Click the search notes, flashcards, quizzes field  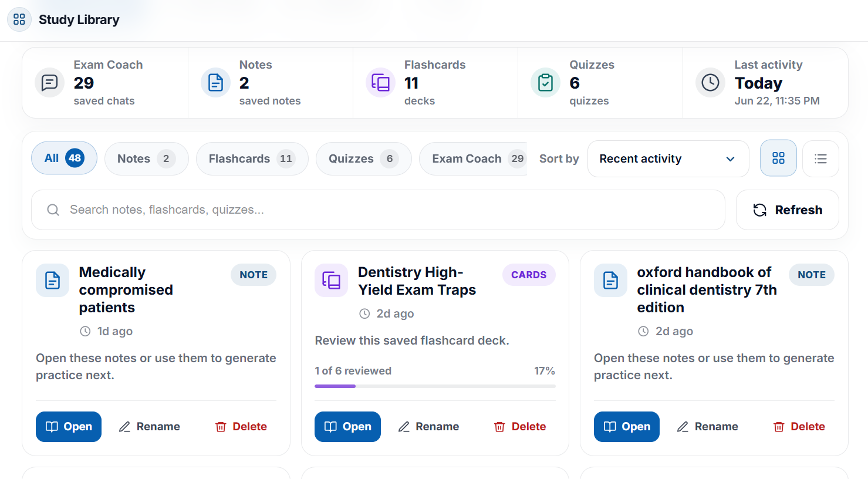coord(378,210)
